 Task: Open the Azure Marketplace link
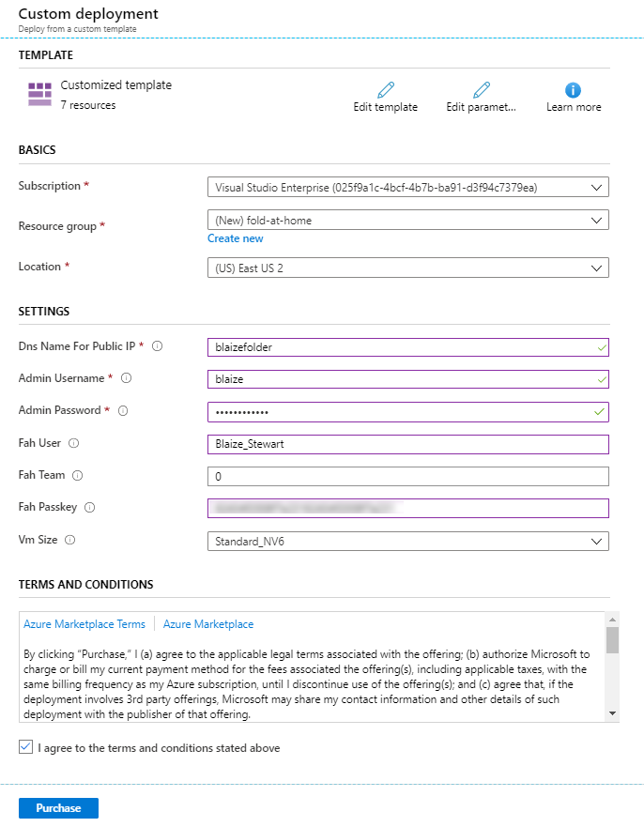[208, 624]
